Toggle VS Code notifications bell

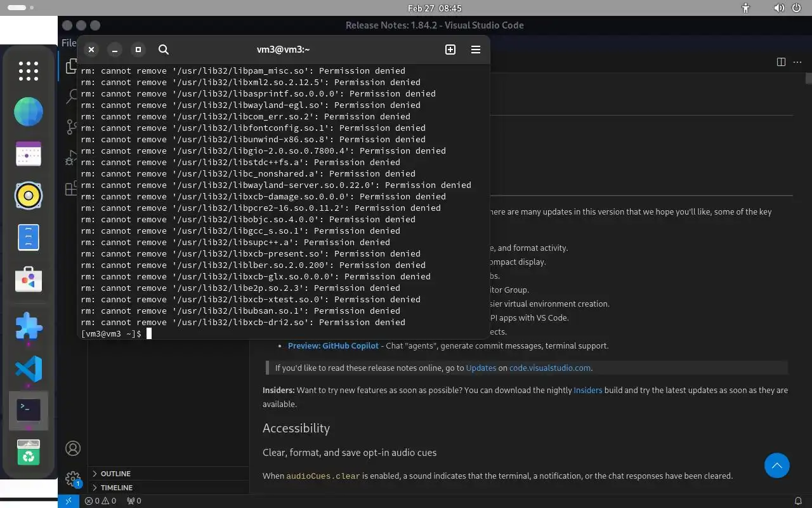[x=799, y=501]
